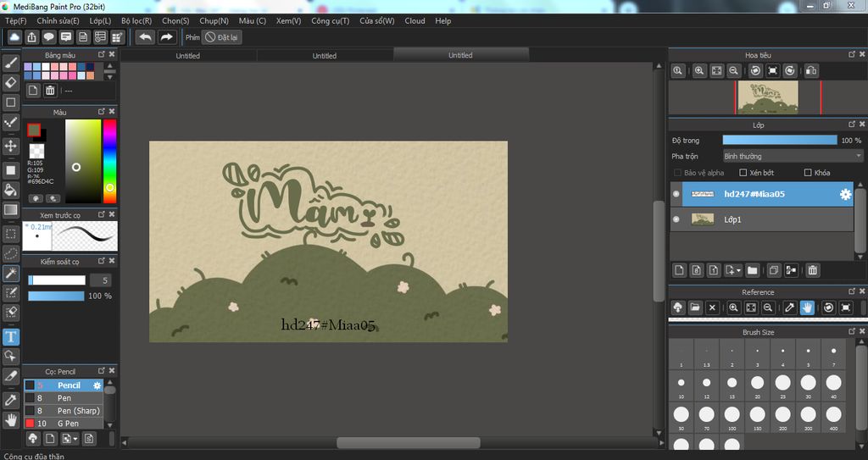
Task: Click brush list up arrow
Action: tap(109, 383)
